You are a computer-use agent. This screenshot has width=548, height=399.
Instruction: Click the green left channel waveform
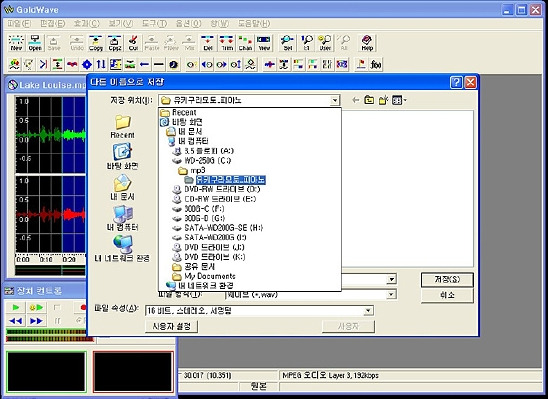pyautogui.click(x=51, y=135)
